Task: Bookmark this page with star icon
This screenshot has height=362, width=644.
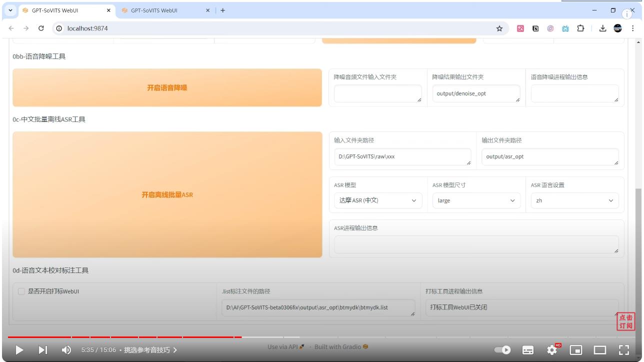Action: [x=498, y=28]
